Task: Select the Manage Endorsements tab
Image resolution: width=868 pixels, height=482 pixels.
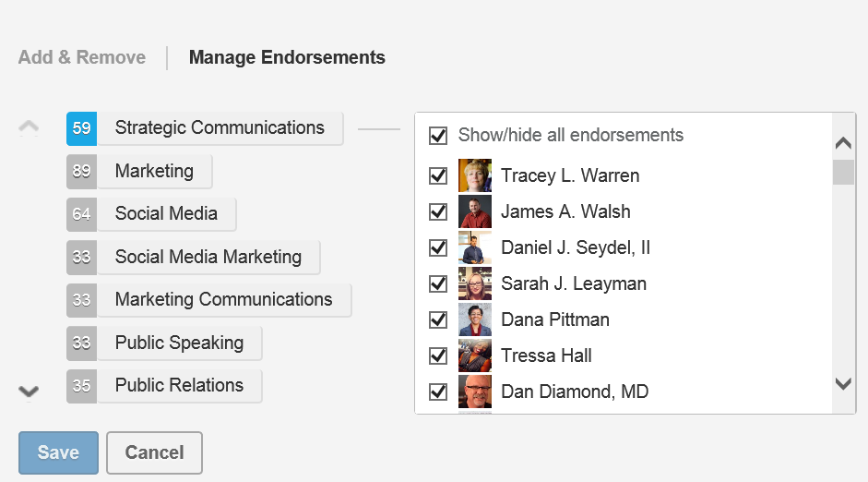Action: [287, 57]
